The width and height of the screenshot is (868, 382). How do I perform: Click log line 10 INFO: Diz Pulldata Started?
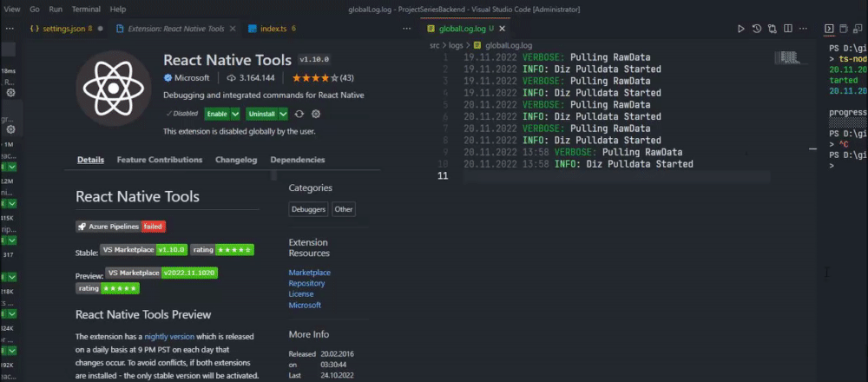coord(578,164)
